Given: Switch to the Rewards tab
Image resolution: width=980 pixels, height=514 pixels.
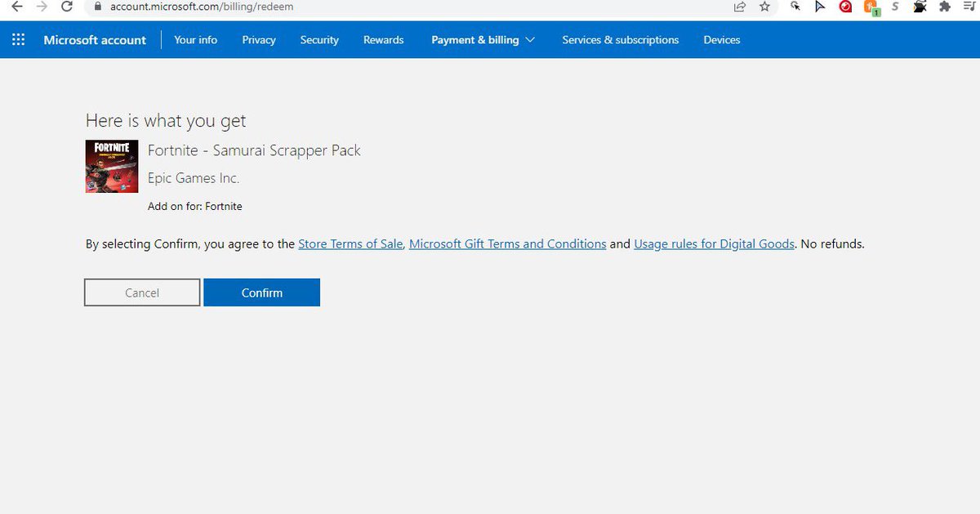Looking at the screenshot, I should (384, 39).
